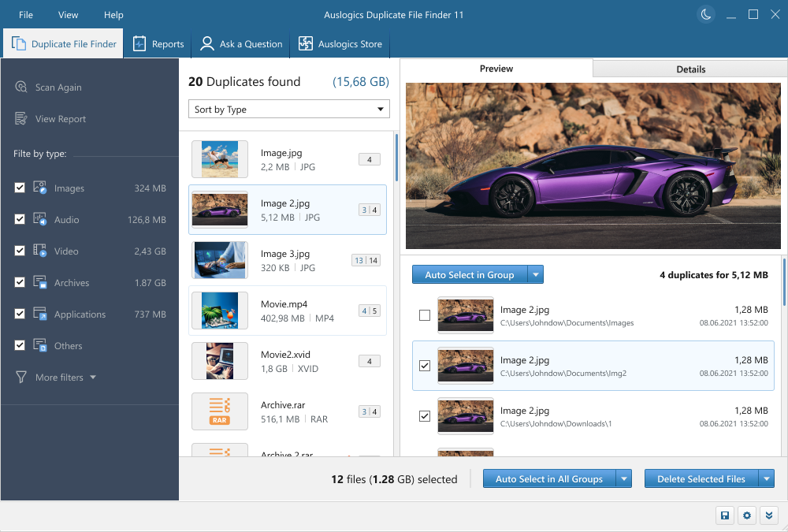Viewport: 788px width, 532px height.
Task: Click the 15,68 GB total size text
Action: point(361,81)
